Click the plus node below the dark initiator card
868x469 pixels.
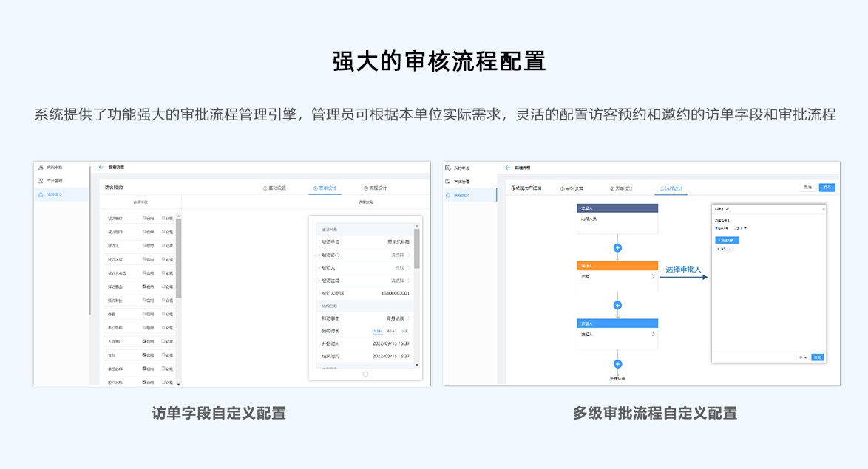pos(617,247)
